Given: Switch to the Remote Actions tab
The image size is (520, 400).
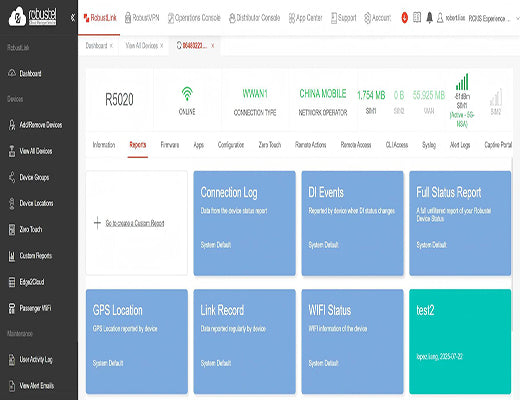Looking at the screenshot, I should tap(311, 145).
